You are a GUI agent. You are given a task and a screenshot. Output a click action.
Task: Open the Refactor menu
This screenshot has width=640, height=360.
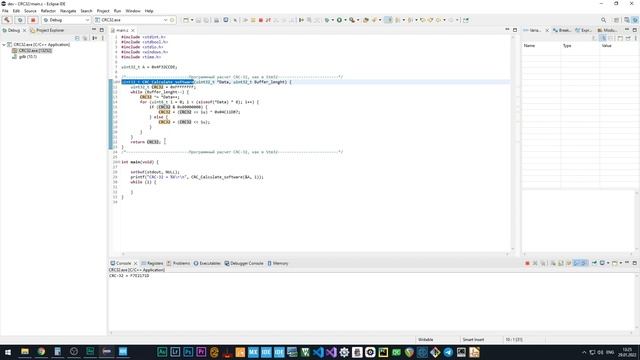click(48, 11)
